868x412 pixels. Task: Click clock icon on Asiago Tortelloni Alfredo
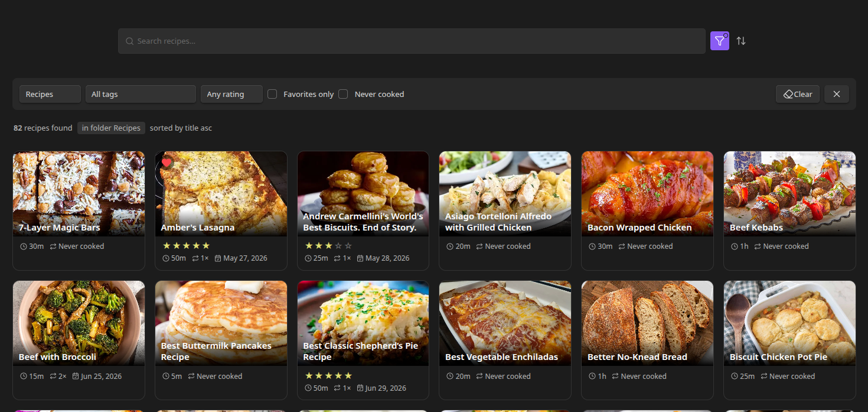pos(450,246)
